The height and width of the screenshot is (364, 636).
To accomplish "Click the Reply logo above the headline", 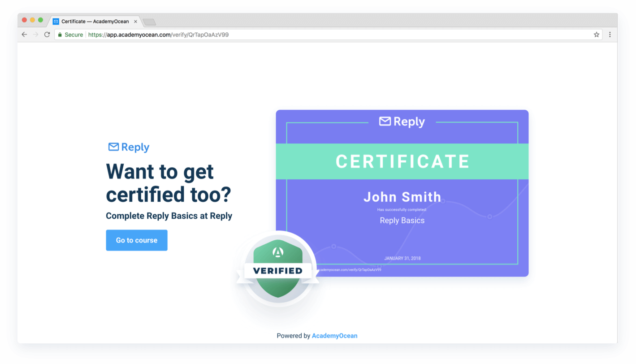I will click(129, 147).
